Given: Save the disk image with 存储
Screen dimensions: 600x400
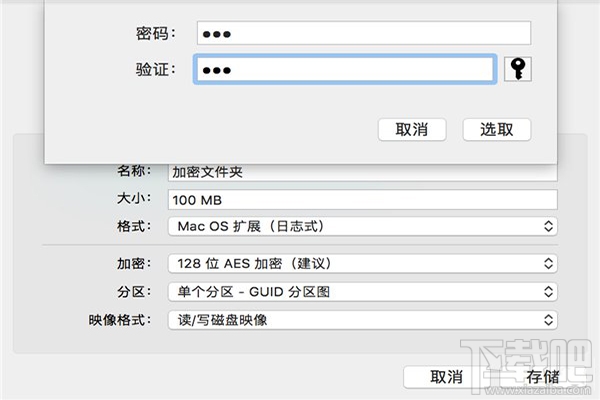Looking at the screenshot, I should point(543,377).
